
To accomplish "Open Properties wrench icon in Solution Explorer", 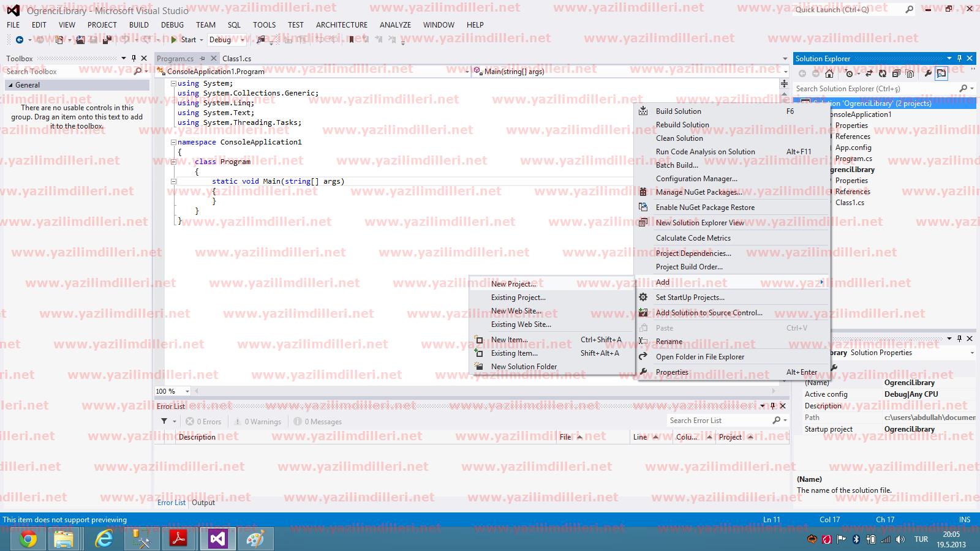I will (x=928, y=73).
